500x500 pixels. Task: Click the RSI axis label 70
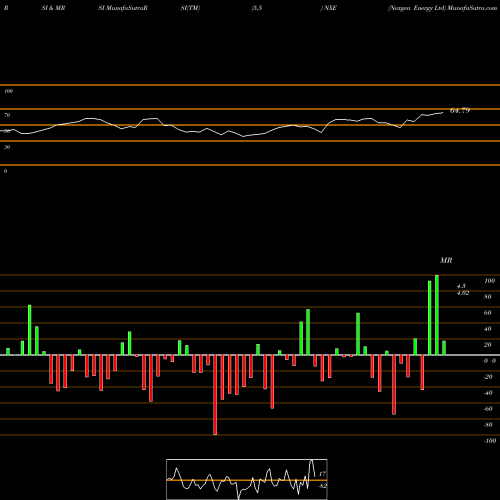tap(7, 115)
